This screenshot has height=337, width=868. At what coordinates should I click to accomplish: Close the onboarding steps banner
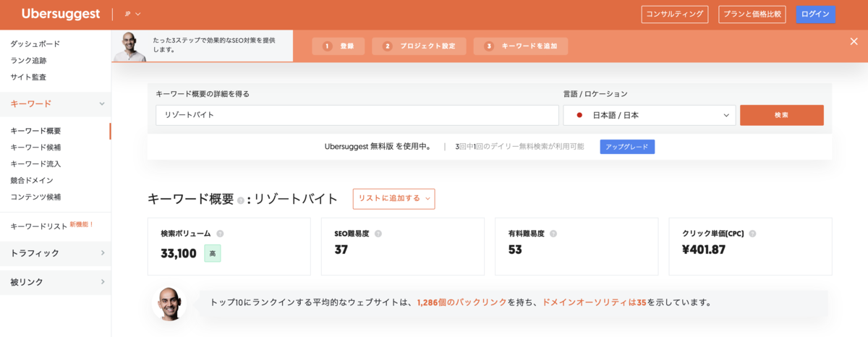(x=854, y=41)
